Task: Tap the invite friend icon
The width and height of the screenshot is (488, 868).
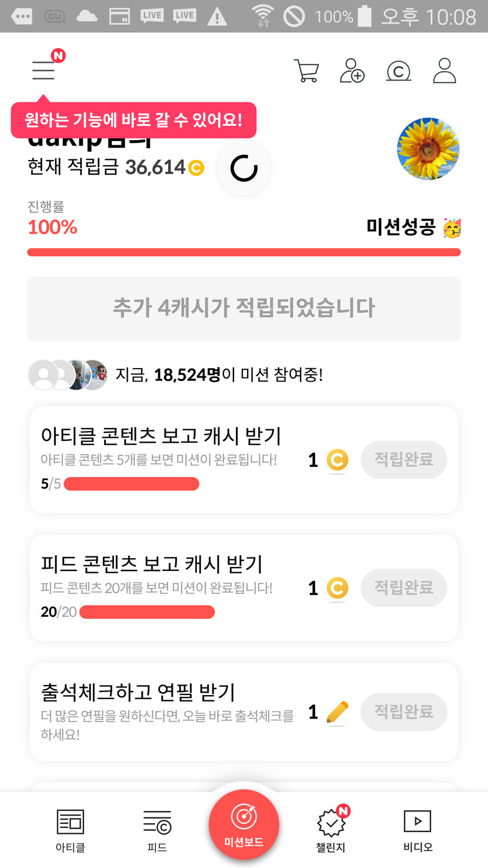Action: (x=352, y=71)
